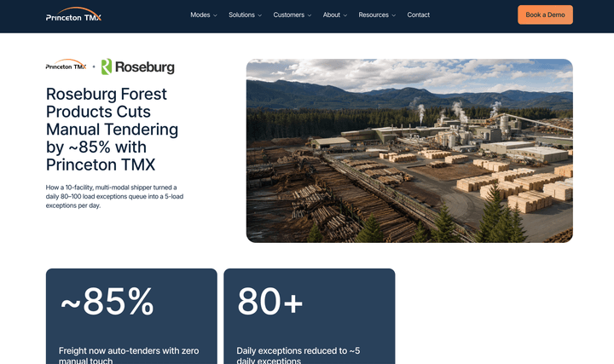This screenshot has height=364, width=614.
Task: Expand the Customers chevron arrow
Action: click(310, 15)
